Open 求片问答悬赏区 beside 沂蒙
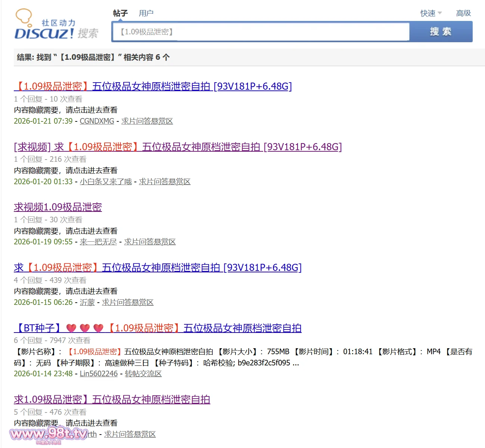 (x=128, y=302)
